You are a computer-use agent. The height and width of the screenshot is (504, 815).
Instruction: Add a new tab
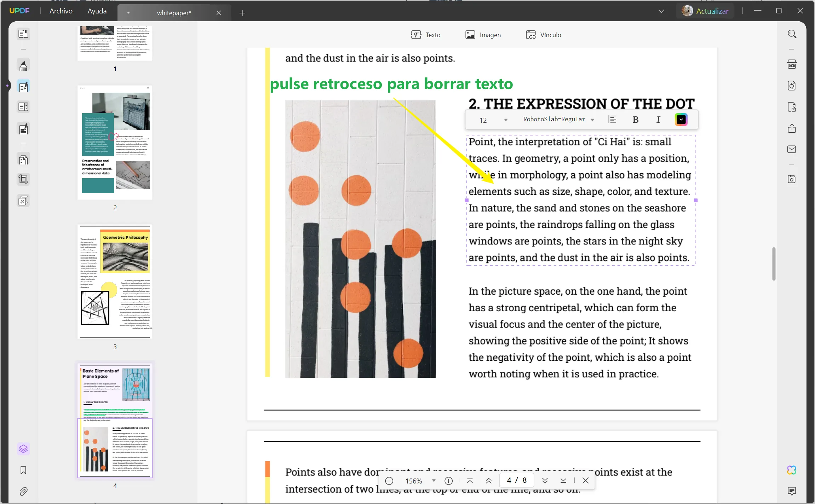pyautogui.click(x=242, y=13)
